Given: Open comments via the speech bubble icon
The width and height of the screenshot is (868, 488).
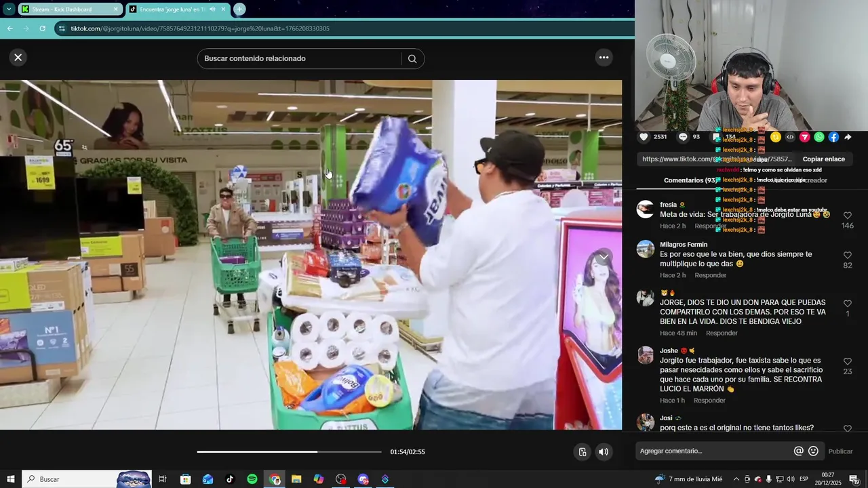Looking at the screenshot, I should [x=683, y=137].
